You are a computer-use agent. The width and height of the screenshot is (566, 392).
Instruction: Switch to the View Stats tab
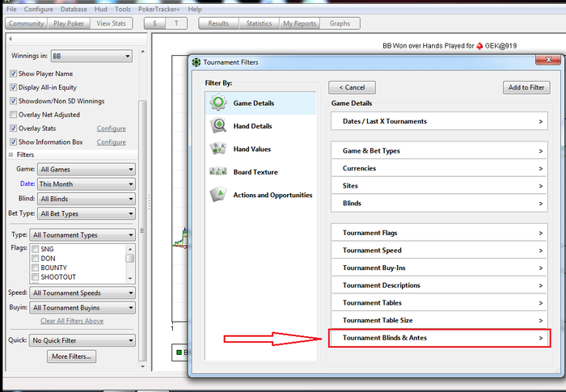click(x=112, y=23)
